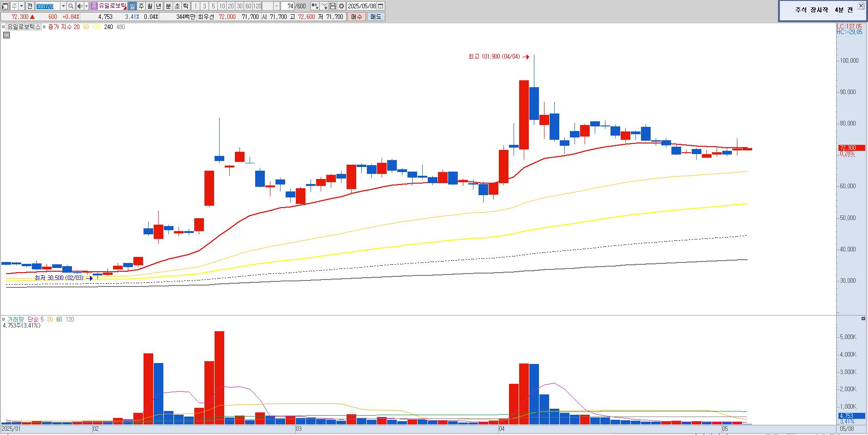
Task: Click the stock search magnifier icon
Action: point(71,6)
